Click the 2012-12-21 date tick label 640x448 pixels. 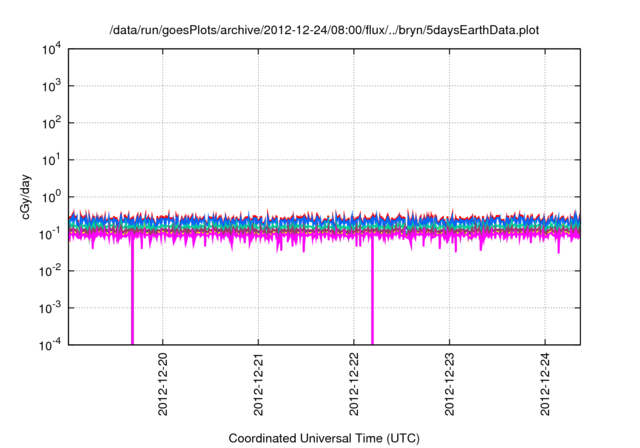(258, 384)
